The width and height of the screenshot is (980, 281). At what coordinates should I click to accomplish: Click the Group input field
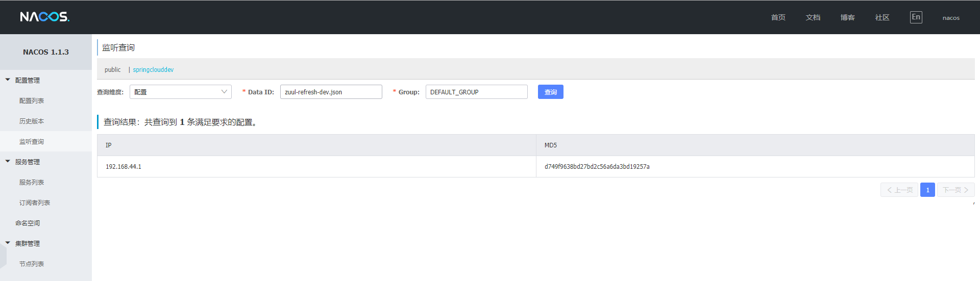(476, 92)
